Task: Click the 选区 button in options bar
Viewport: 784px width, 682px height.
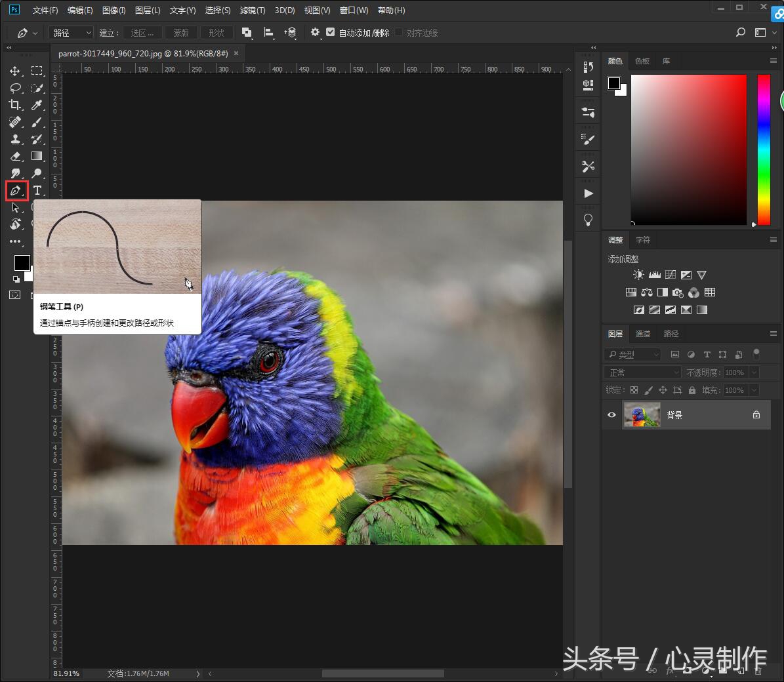Action: [142, 33]
